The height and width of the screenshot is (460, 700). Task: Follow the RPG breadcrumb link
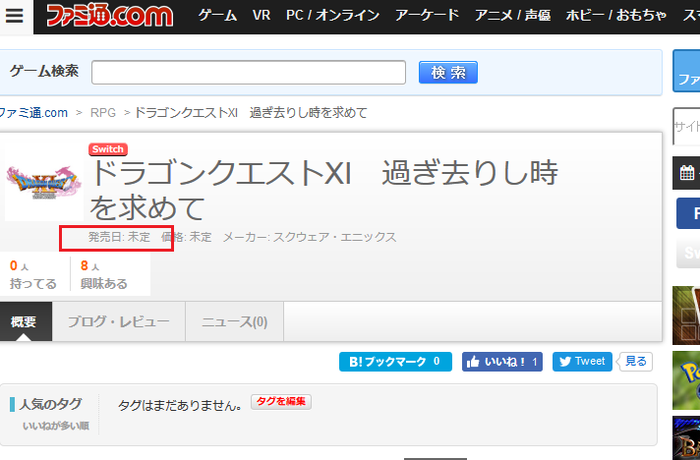[x=103, y=113]
